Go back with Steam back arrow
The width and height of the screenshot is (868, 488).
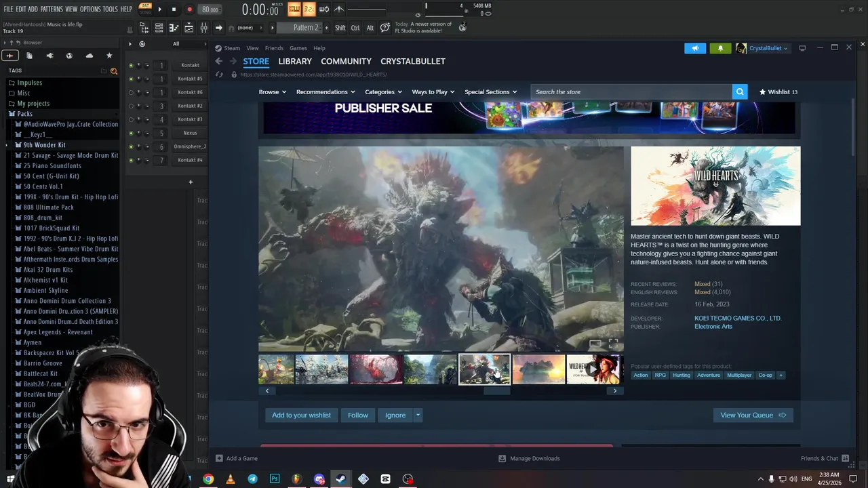pyautogui.click(x=218, y=61)
